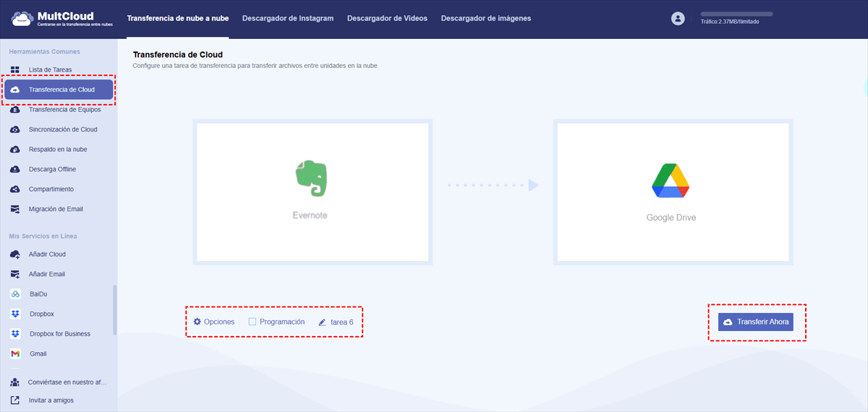Click the Transferencia de Cloud cloud icon
The width and height of the screenshot is (868, 412).
point(16,90)
